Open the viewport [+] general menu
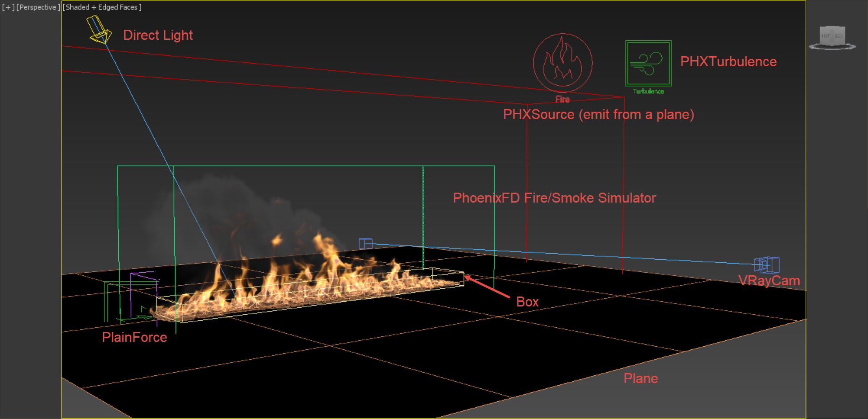 (8, 7)
